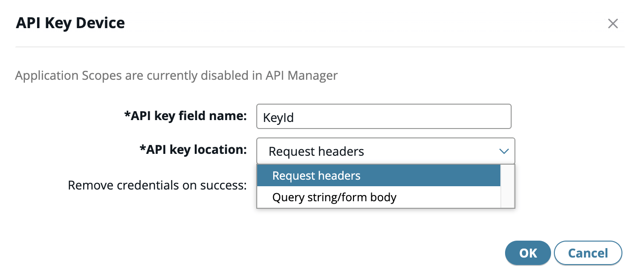Click the dialog close X icon
Screen dimensions: 644x273
(x=613, y=23)
